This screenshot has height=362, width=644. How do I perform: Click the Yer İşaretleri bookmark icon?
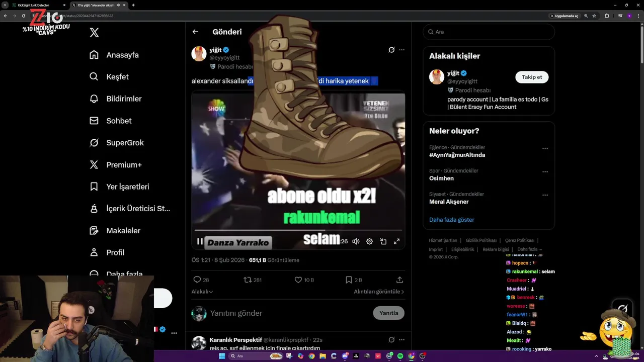tap(94, 187)
